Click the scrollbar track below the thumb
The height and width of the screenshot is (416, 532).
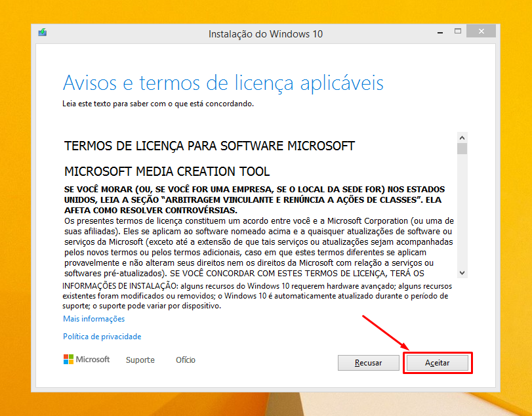[x=462, y=217]
